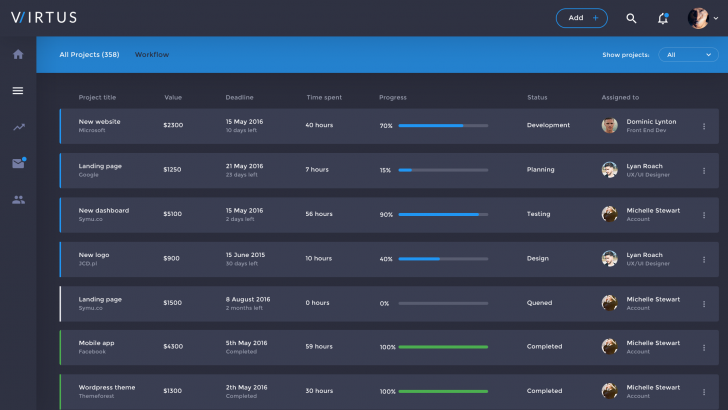
Task: Click Michelle Stewart's avatar in New dashboard row
Action: (x=610, y=214)
